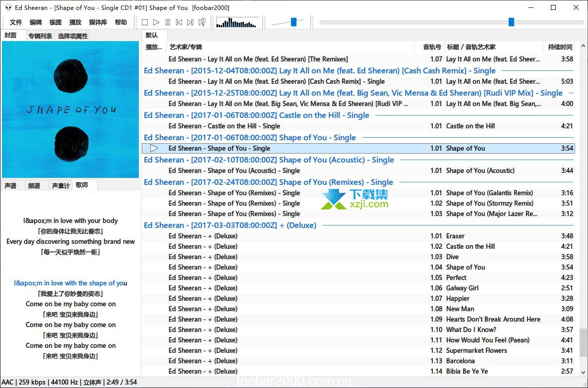The width and height of the screenshot is (588, 388).
Task: Select the 'Shape of You (Stormzy Remix)' track
Action: (358, 203)
